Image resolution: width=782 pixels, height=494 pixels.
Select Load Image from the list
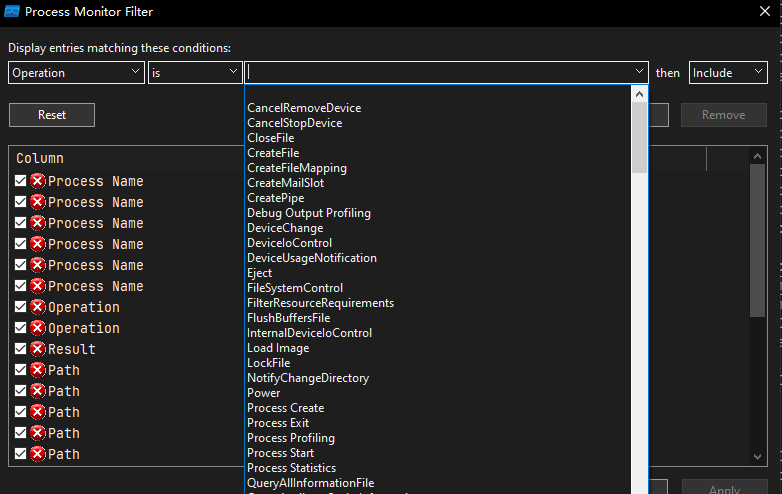click(278, 348)
